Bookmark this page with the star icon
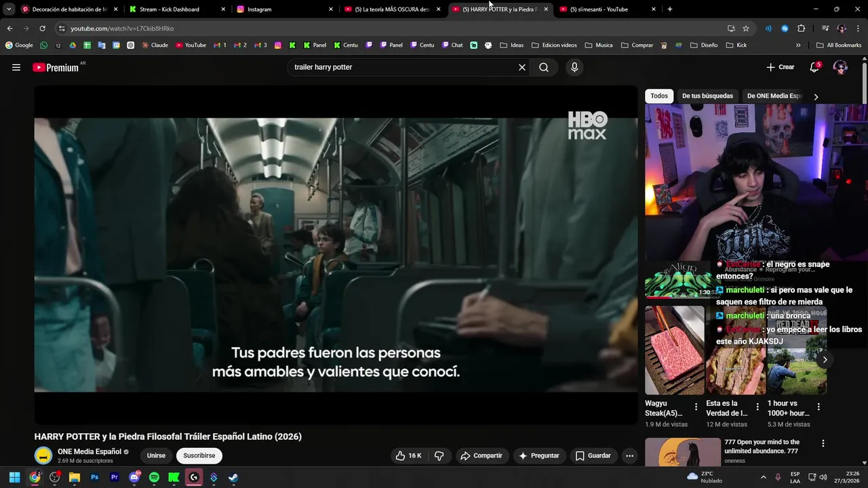This screenshot has width=868, height=488. pyautogui.click(x=746, y=28)
